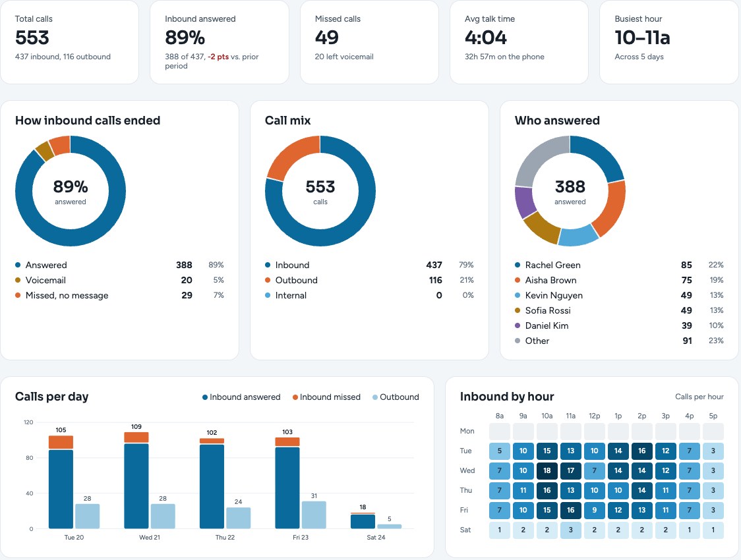The width and height of the screenshot is (741, 560).
Task: Click the Avg talk time 4:04
Action: 485,38
